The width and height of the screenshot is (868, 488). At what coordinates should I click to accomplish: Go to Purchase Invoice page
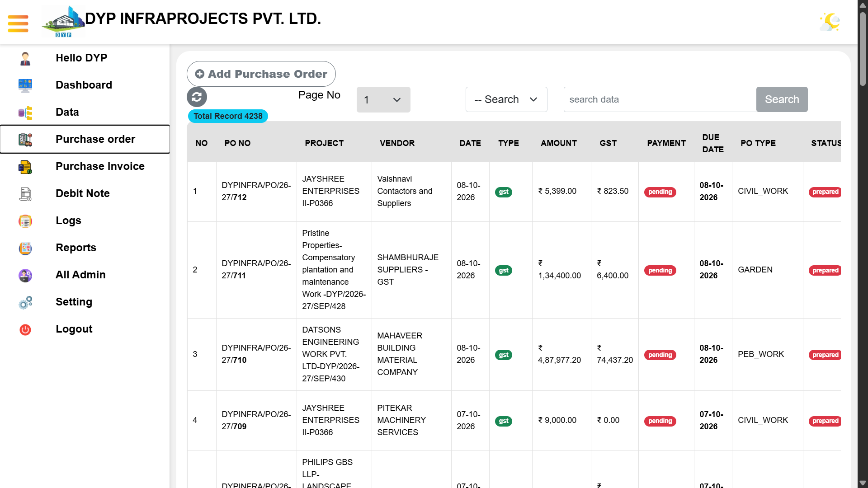point(100,166)
